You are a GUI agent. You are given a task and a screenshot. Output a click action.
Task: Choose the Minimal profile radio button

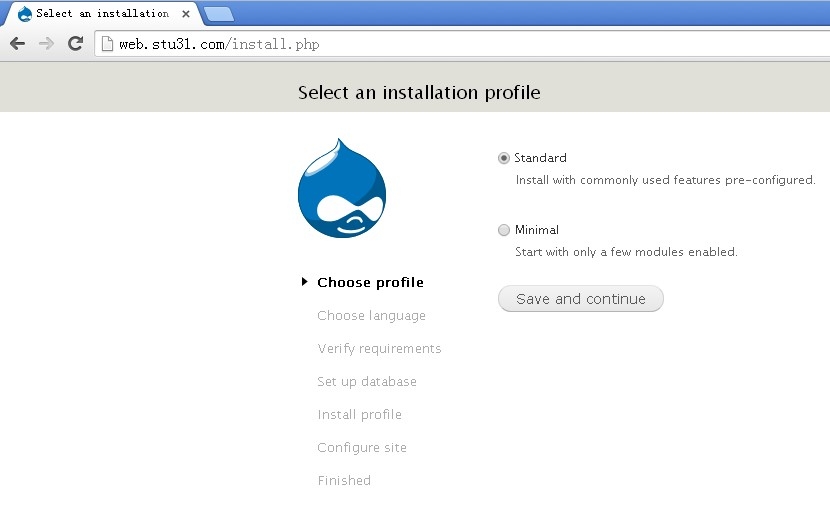(504, 230)
